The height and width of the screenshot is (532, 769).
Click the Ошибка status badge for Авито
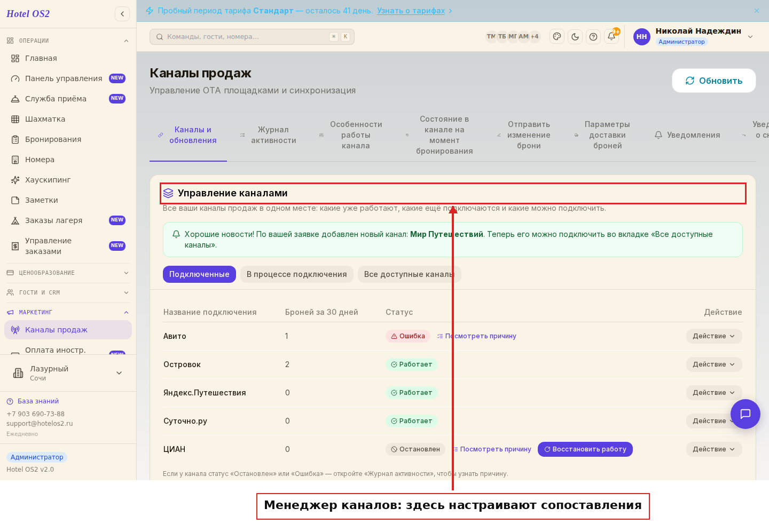[409, 336]
